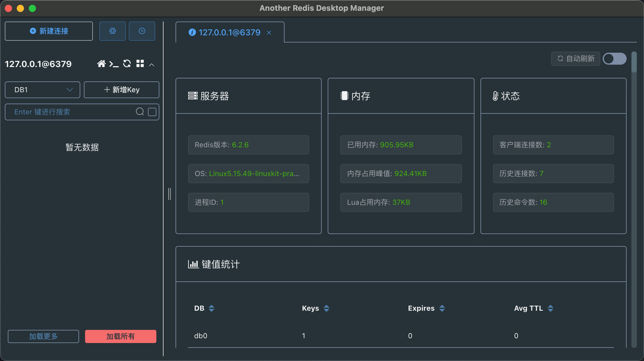Click the 暂无数据 empty placeholder text
644x361 pixels.
coord(82,147)
